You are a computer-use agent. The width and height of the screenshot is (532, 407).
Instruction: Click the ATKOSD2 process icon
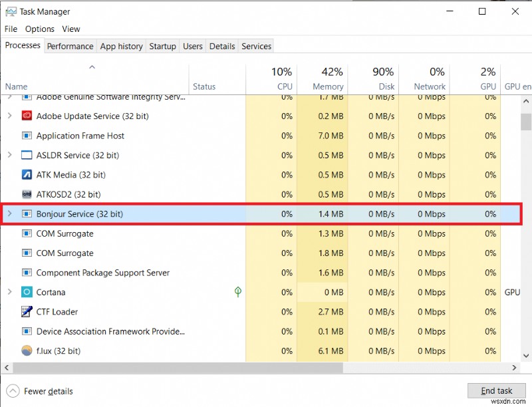tap(27, 194)
